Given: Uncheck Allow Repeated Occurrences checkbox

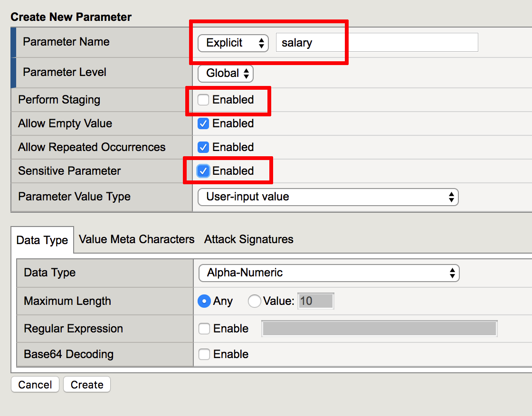Looking at the screenshot, I should pyautogui.click(x=203, y=147).
